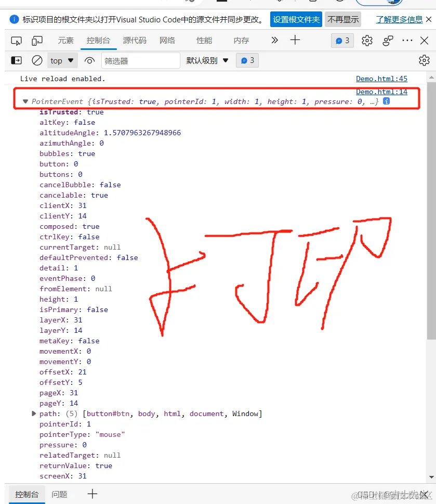This screenshot has width=436, height=504.
Task: Add a new tool with plus icon
Action: point(295,40)
